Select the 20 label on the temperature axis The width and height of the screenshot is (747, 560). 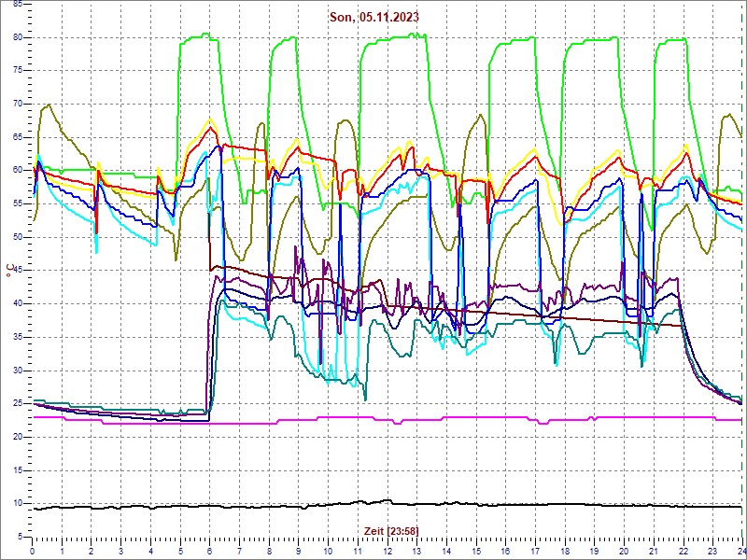pos(17,437)
